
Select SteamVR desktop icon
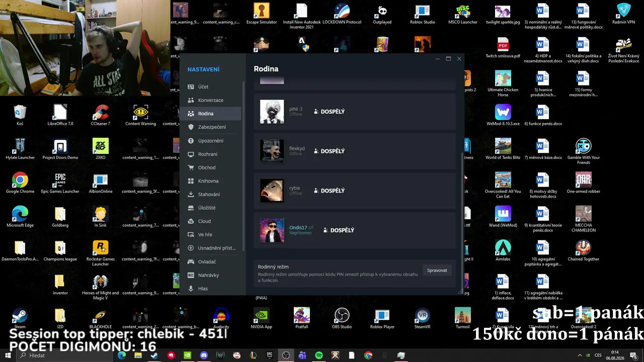423,318
